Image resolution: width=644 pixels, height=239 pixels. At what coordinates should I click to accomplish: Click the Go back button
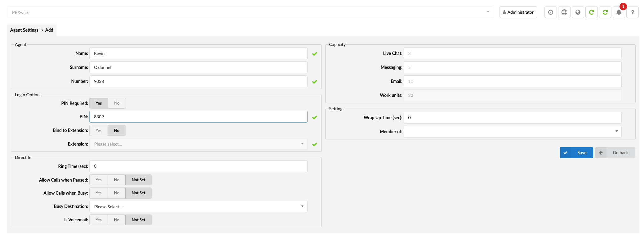click(x=615, y=153)
